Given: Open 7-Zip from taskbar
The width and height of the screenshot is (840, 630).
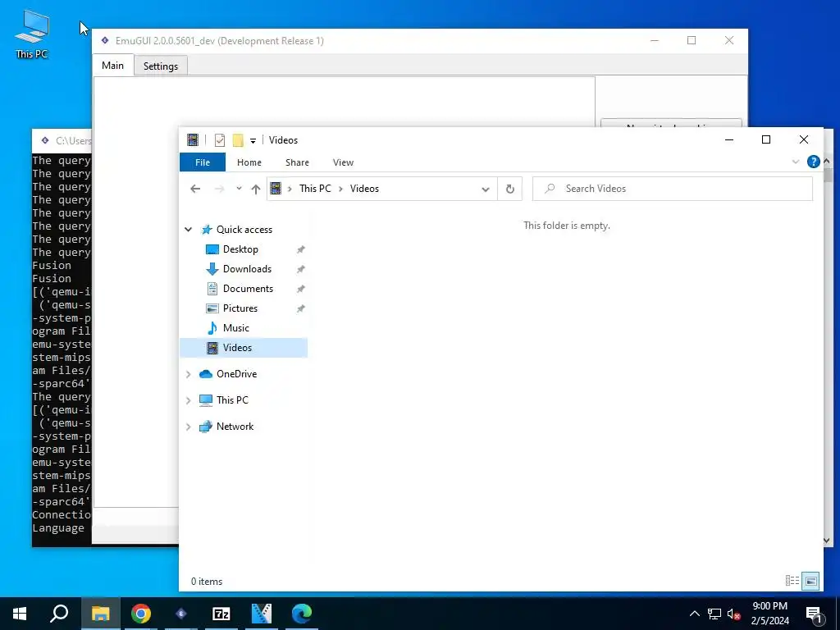Looking at the screenshot, I should click(x=221, y=614).
